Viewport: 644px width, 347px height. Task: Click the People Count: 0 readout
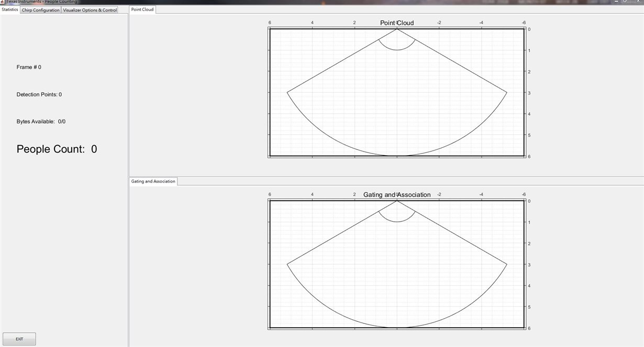[x=57, y=149]
